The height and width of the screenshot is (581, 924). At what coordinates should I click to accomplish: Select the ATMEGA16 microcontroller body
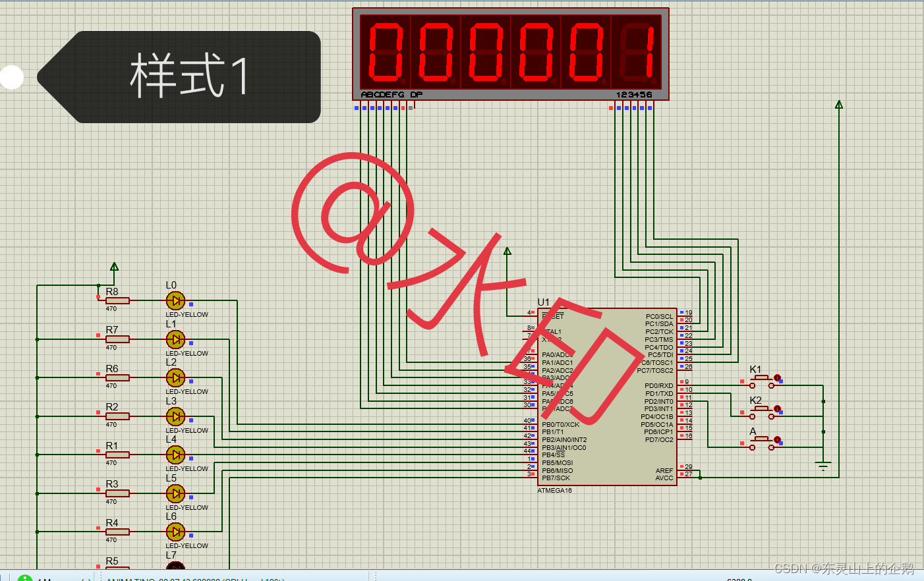click(608, 397)
